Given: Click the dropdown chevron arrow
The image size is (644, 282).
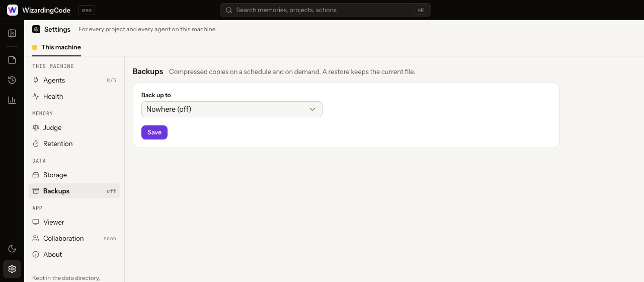Looking at the screenshot, I should (312, 109).
